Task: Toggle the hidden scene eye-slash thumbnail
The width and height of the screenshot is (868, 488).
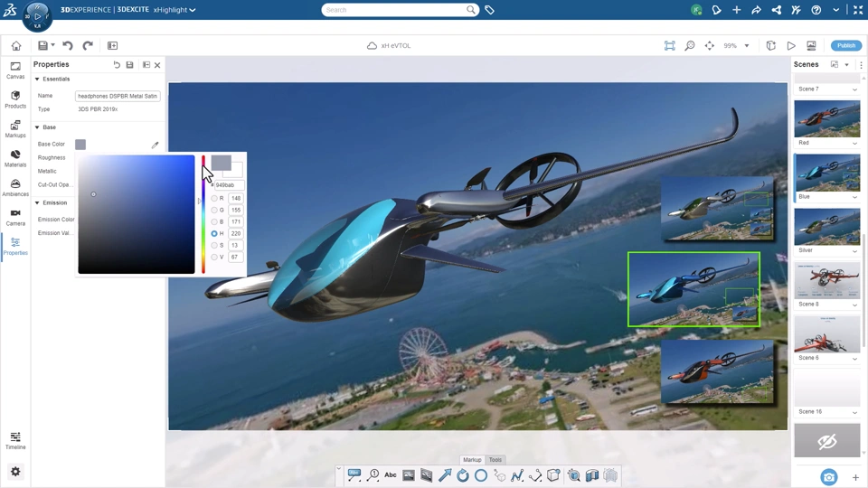Action: [x=827, y=440]
